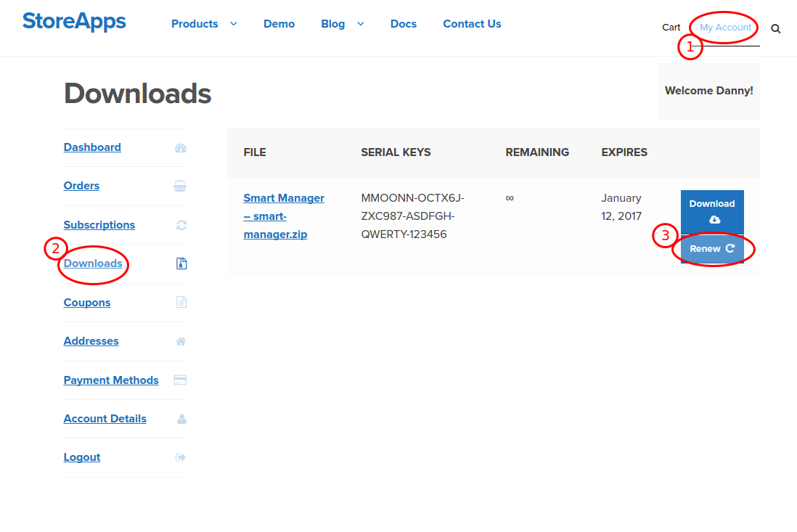Click the infinity remaining value

point(510,198)
